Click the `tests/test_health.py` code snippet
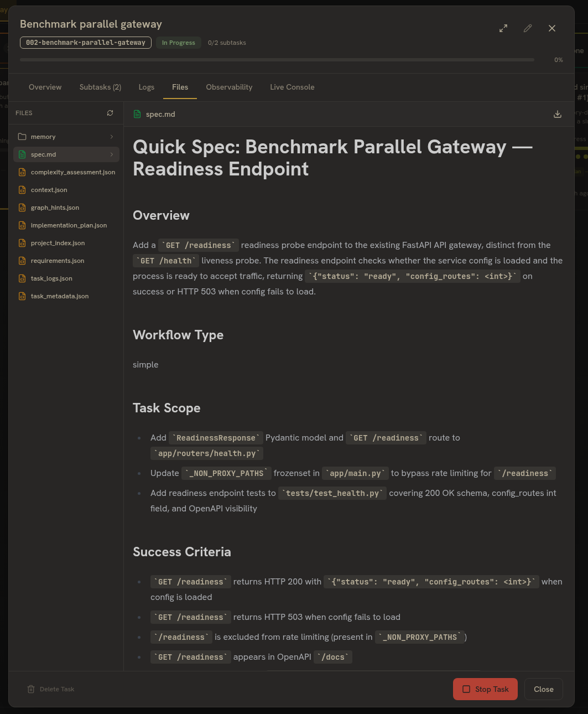The image size is (588, 714). coord(332,493)
